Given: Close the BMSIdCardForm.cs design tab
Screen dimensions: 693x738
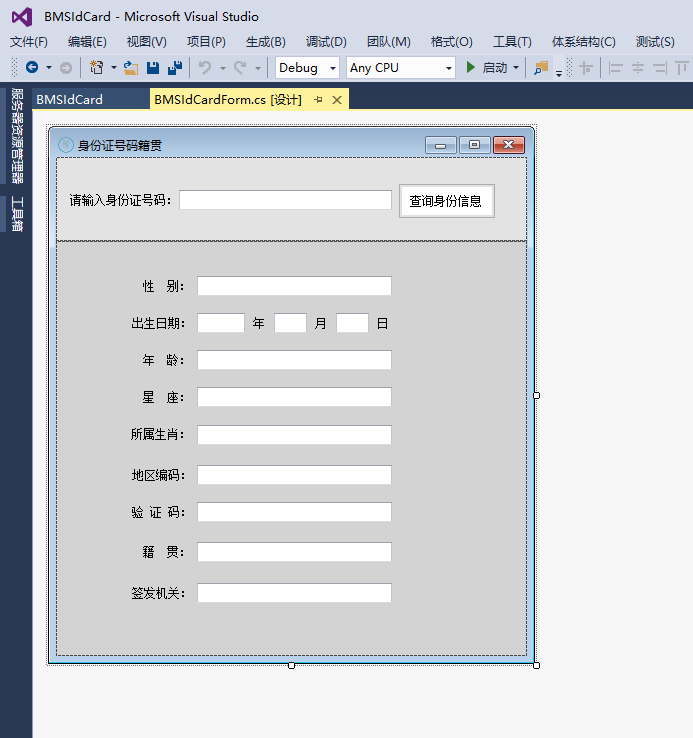Looking at the screenshot, I should (337, 100).
